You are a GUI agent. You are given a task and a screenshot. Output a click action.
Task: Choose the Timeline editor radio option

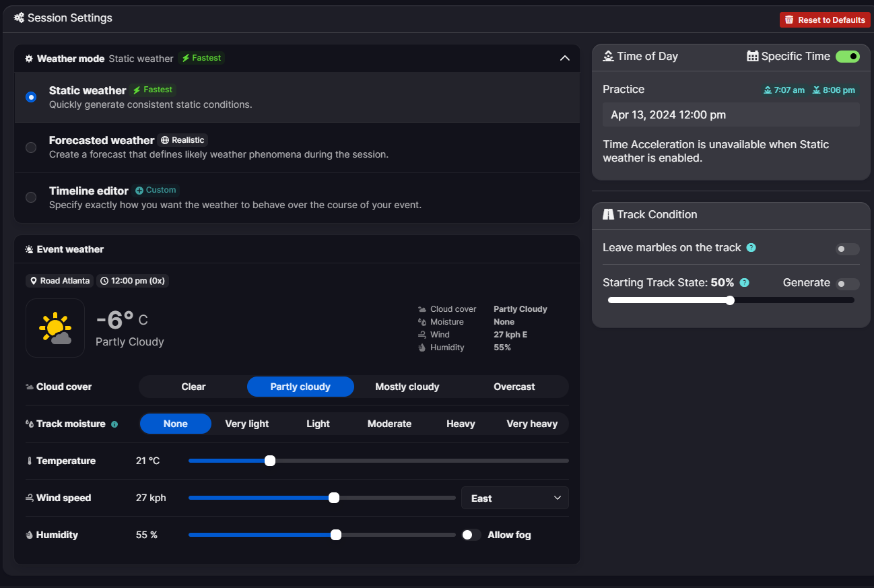click(31, 197)
